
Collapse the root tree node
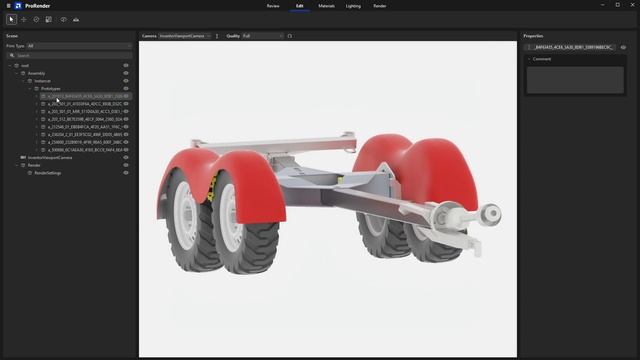(x=10, y=65)
